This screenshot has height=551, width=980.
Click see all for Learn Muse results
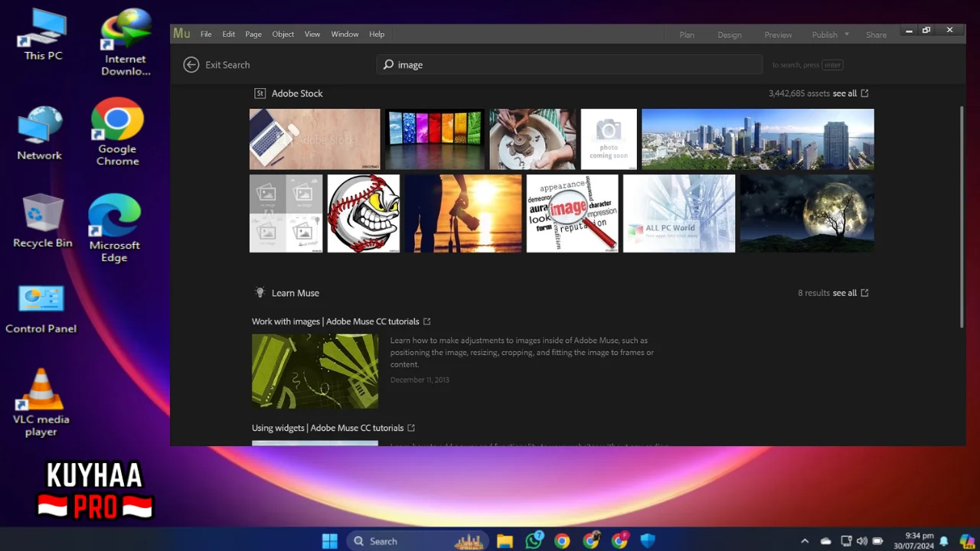pos(844,293)
